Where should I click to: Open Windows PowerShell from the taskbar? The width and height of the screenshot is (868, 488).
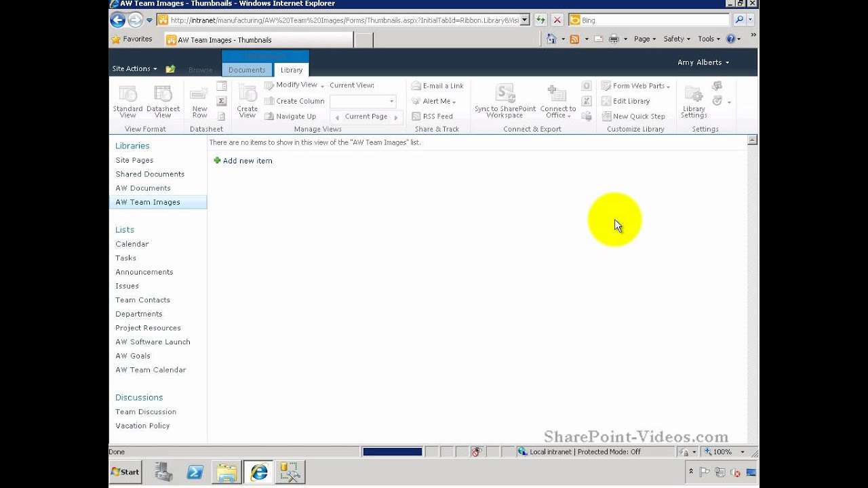click(x=195, y=472)
